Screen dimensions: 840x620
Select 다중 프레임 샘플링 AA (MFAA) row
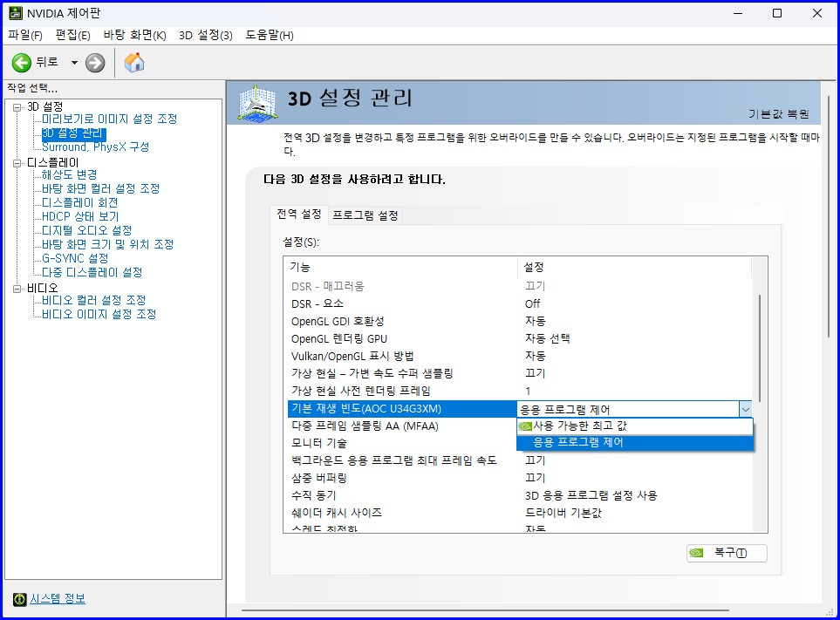[402, 426]
